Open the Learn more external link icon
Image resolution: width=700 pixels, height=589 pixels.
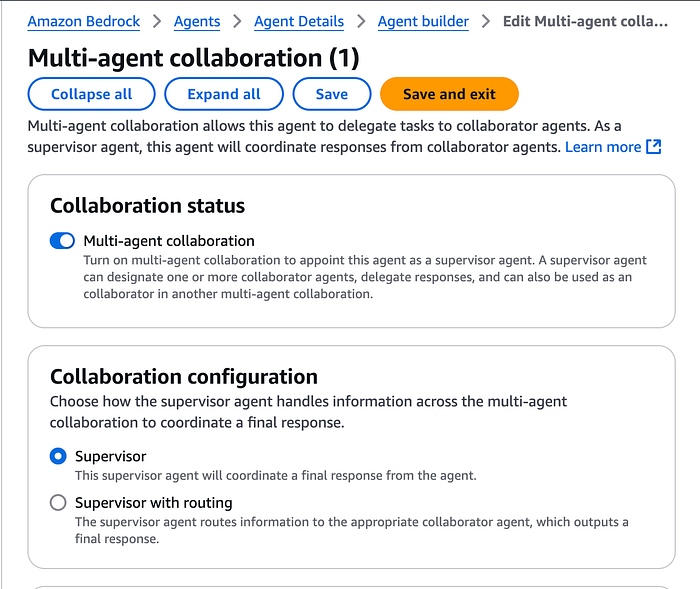click(x=654, y=146)
